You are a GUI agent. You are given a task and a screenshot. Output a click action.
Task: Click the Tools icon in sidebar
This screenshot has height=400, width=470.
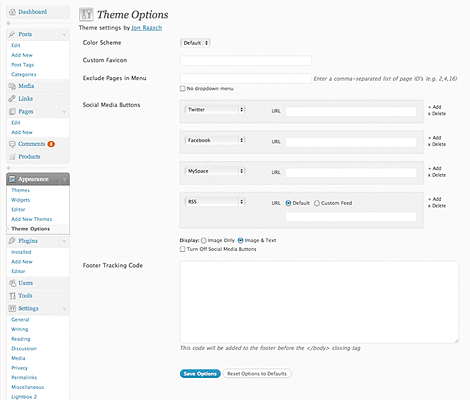[12, 296]
